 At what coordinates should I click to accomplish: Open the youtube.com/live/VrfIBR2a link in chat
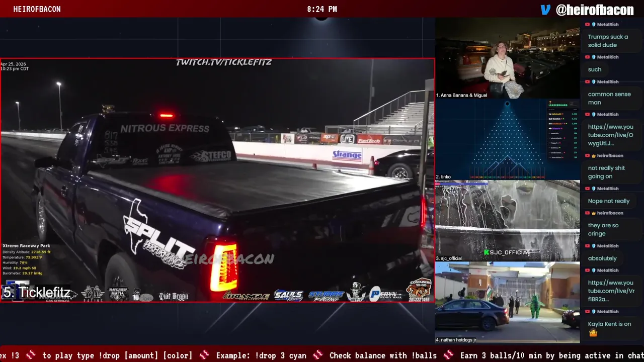point(611,291)
